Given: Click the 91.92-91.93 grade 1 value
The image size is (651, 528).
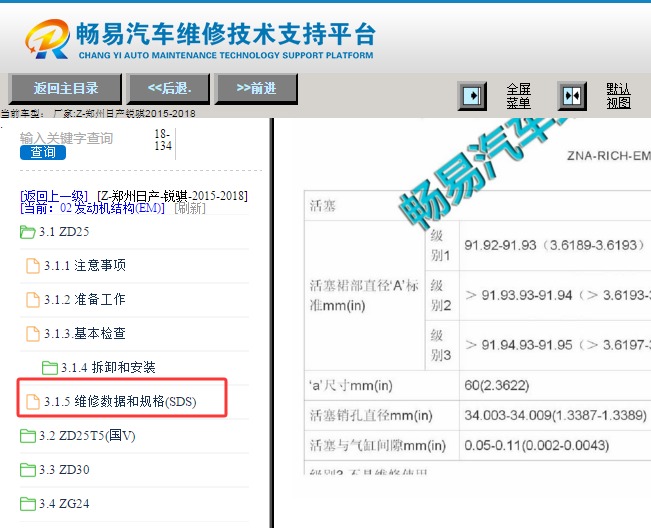Looking at the screenshot, I should [x=555, y=245].
